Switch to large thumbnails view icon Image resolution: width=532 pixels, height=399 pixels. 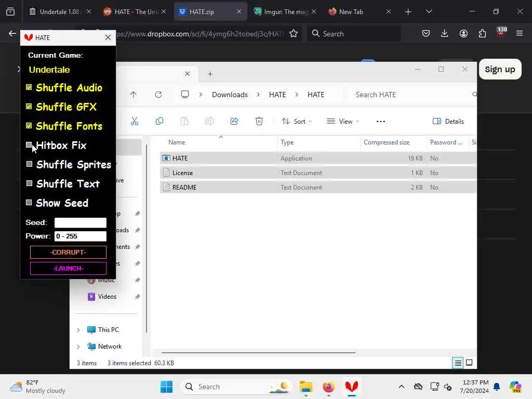469,363
